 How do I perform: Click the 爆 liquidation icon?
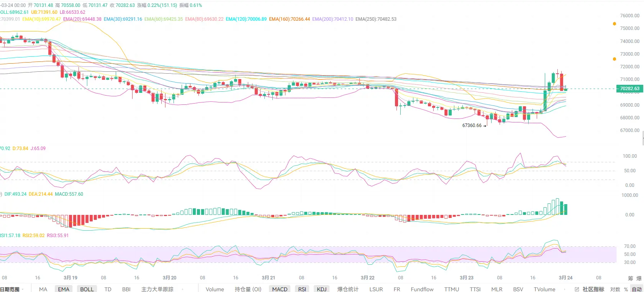[x=639, y=278]
